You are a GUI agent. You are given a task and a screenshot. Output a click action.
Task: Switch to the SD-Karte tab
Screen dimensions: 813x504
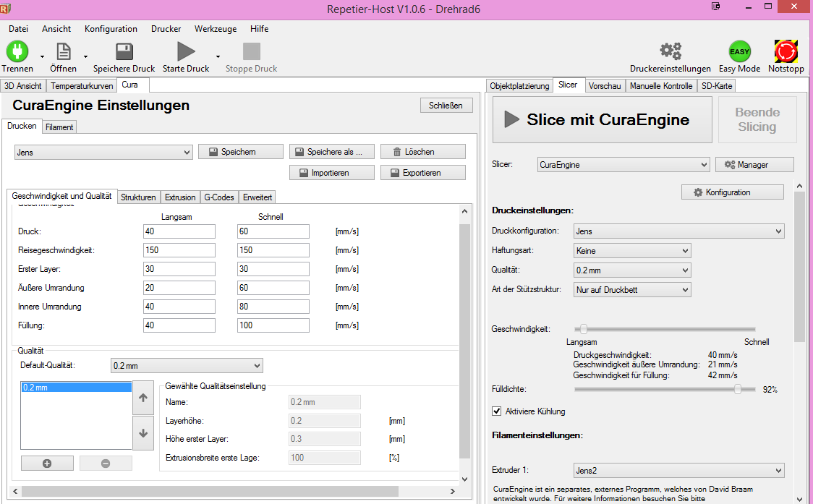(717, 86)
